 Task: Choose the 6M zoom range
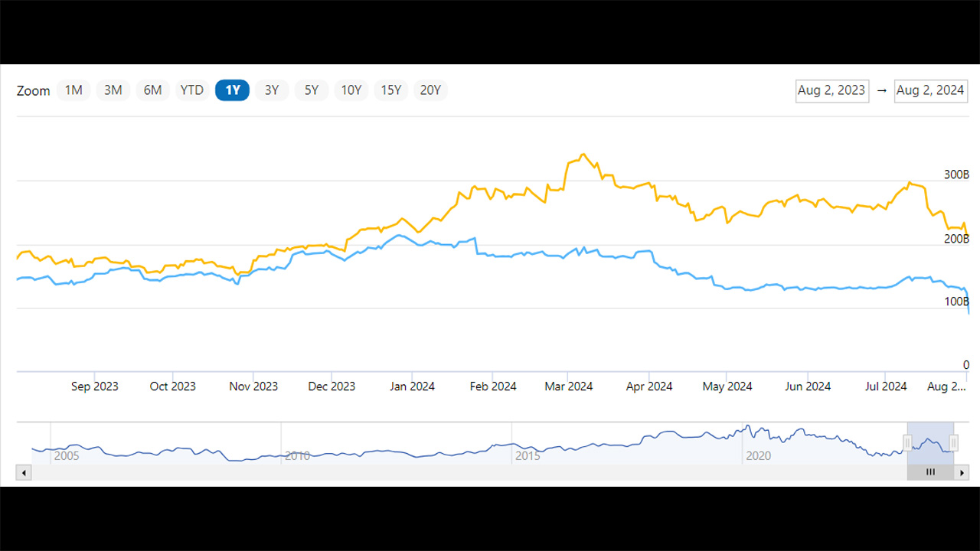(x=152, y=90)
